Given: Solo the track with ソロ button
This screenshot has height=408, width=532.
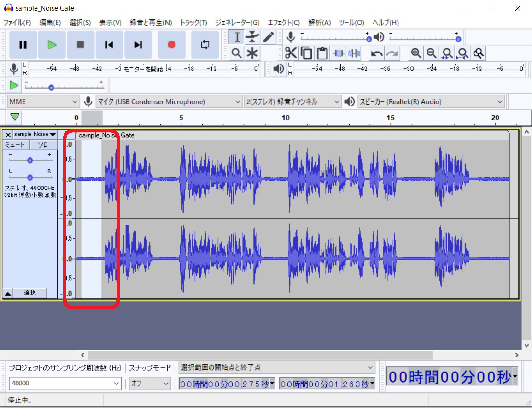Looking at the screenshot, I should pos(43,145).
